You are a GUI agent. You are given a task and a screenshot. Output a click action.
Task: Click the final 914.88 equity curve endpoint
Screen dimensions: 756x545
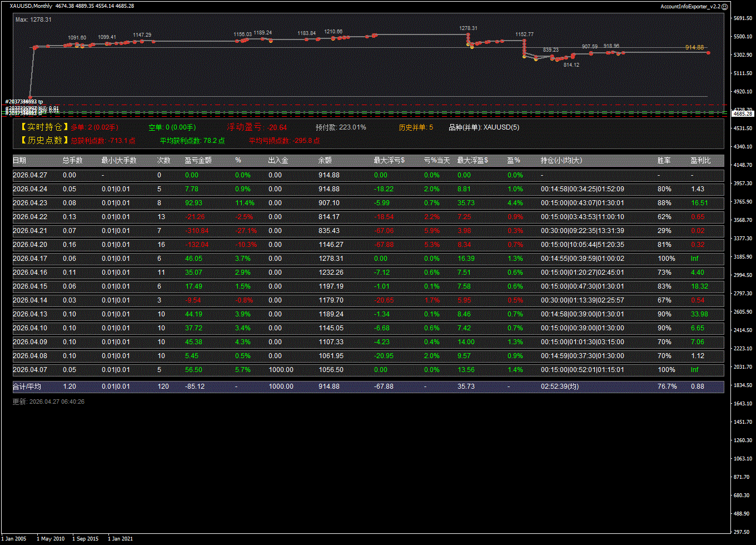(708, 52)
